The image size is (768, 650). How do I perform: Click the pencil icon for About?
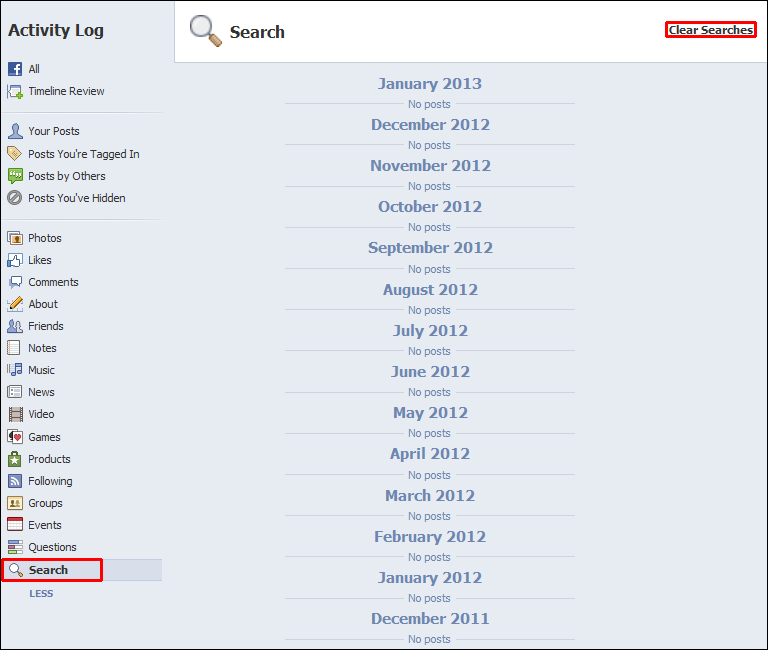[x=15, y=304]
